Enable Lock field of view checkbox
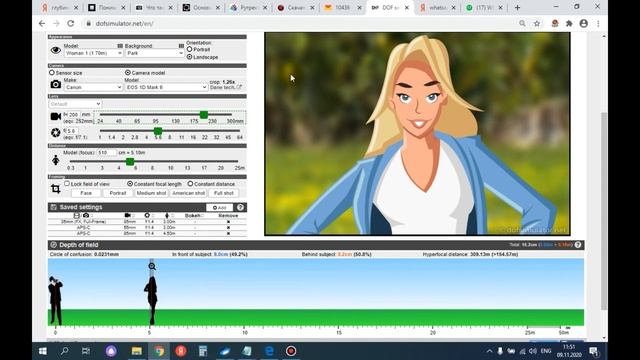The height and width of the screenshot is (360, 640). click(67, 184)
